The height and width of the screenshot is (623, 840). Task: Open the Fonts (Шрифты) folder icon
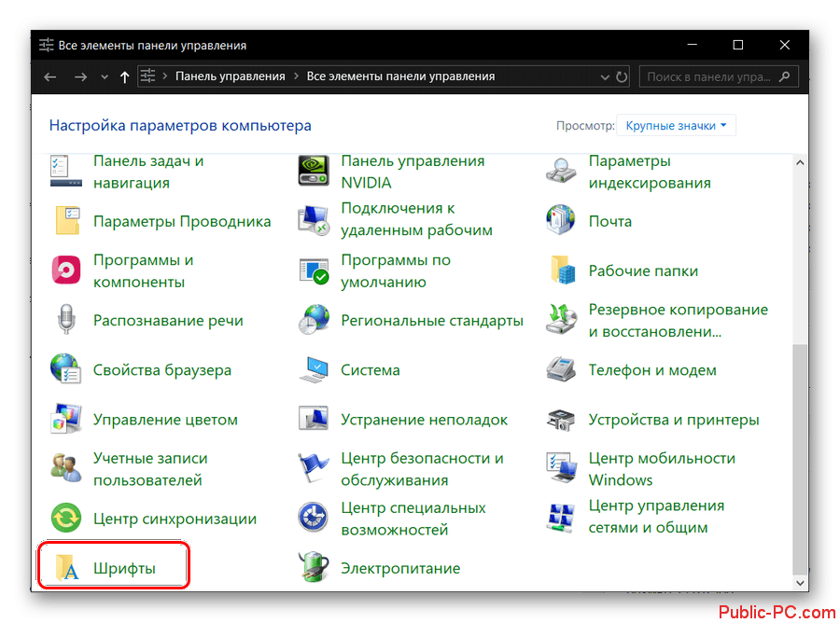pyautogui.click(x=67, y=568)
